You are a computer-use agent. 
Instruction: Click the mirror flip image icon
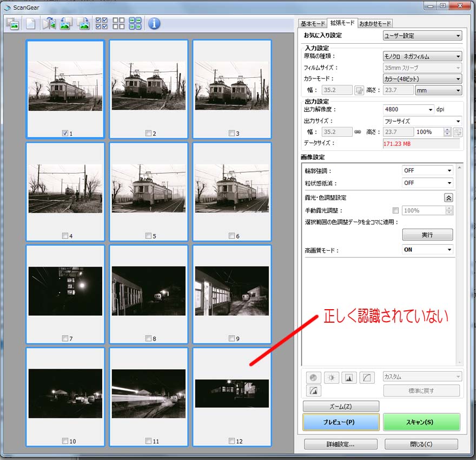pyautogui.click(x=49, y=23)
